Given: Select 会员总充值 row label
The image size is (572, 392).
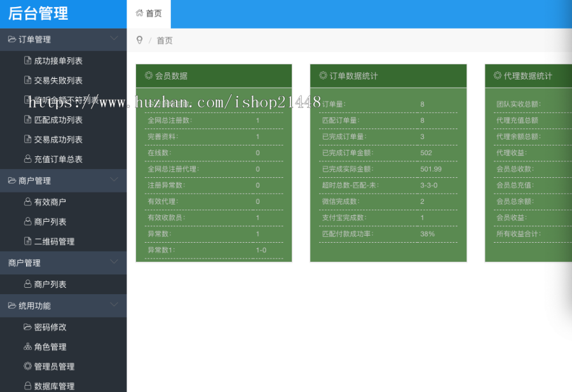Looking at the screenshot, I should [x=515, y=186].
